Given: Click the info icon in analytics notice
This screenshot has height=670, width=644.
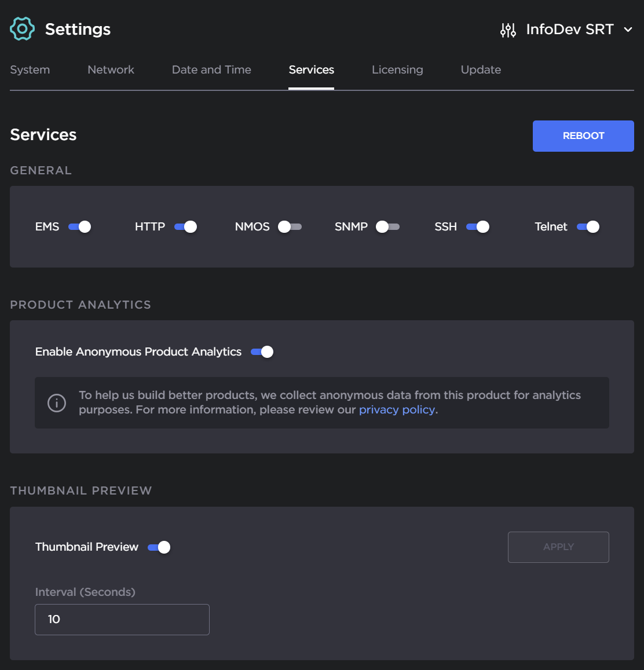Looking at the screenshot, I should [57, 402].
